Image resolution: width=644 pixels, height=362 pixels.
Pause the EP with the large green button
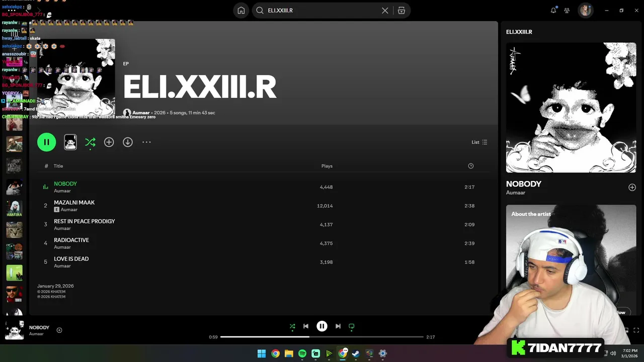(x=46, y=142)
